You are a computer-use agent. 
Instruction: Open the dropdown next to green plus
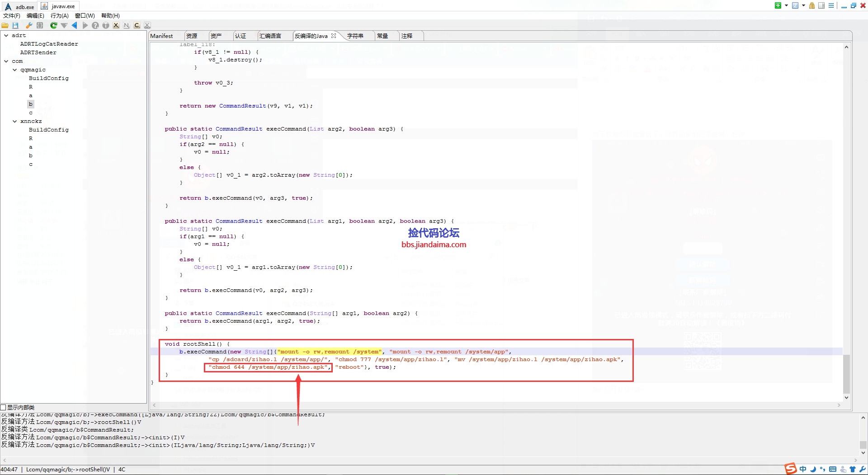[786, 5]
